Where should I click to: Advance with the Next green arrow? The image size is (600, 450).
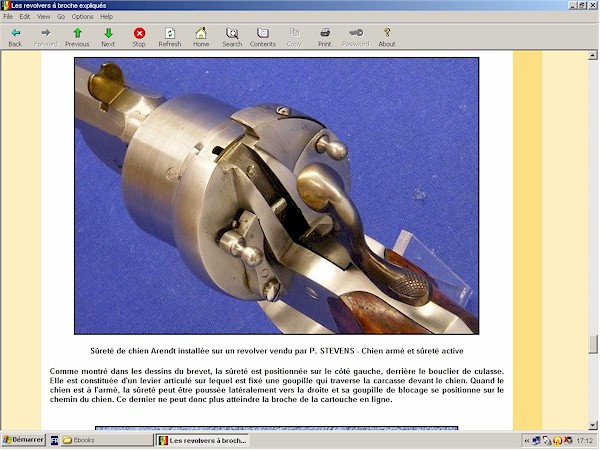108,37
